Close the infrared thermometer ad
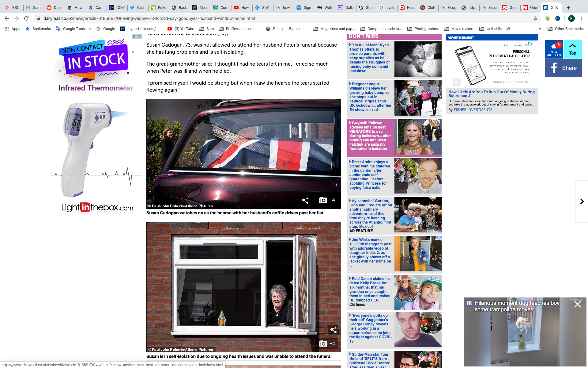588x368 pixels. (139, 36)
